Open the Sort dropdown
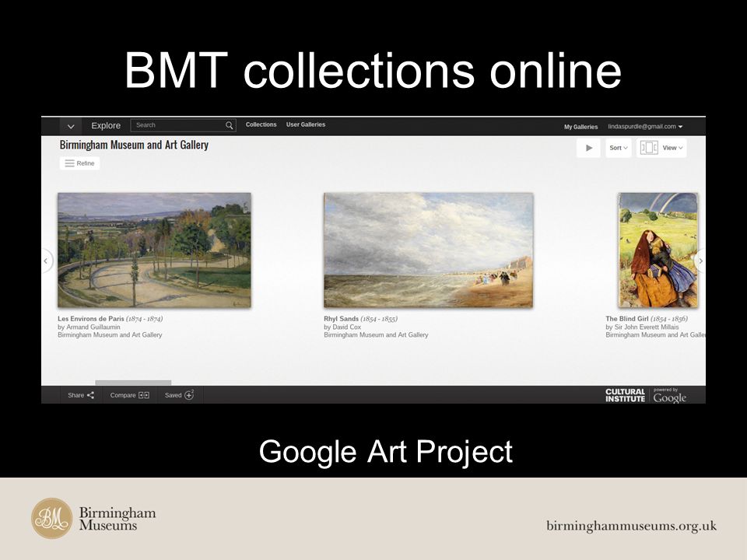This screenshot has width=747, height=560. 619,148
